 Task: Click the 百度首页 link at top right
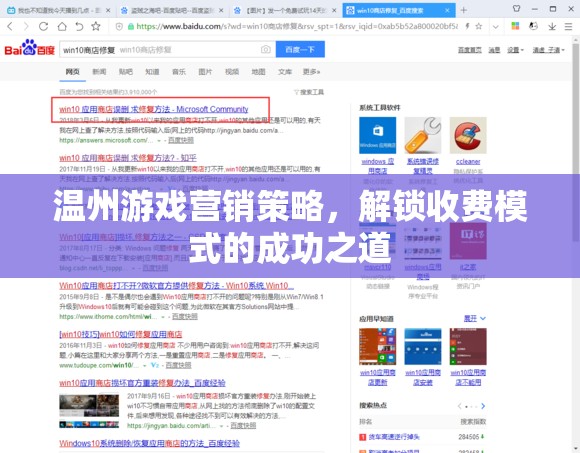[x=470, y=50]
